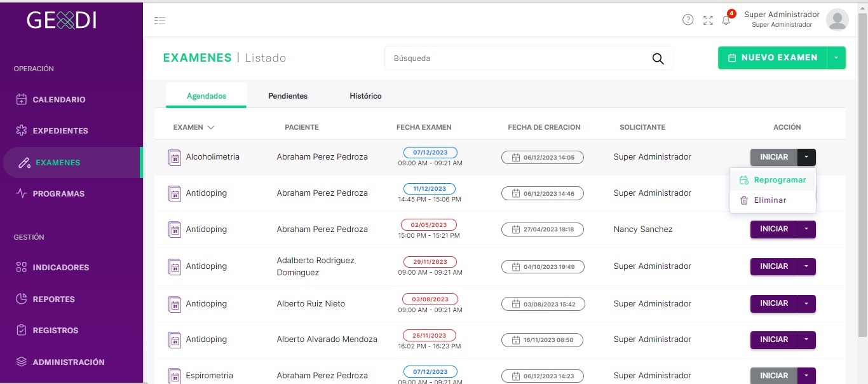Click the Fecha de Creacion column header
Image resolution: width=868 pixels, height=384 pixels.
[x=544, y=127]
